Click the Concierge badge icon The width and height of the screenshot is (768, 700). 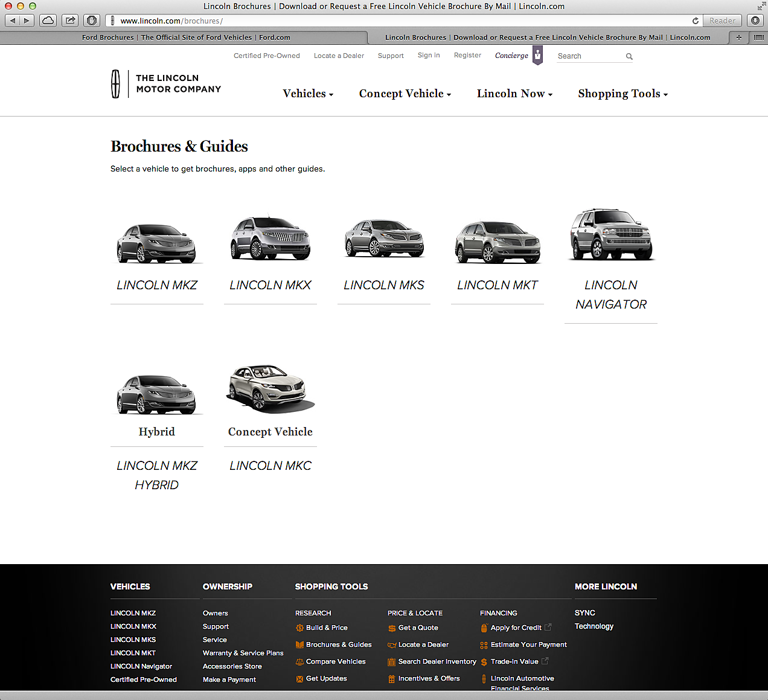[537, 55]
